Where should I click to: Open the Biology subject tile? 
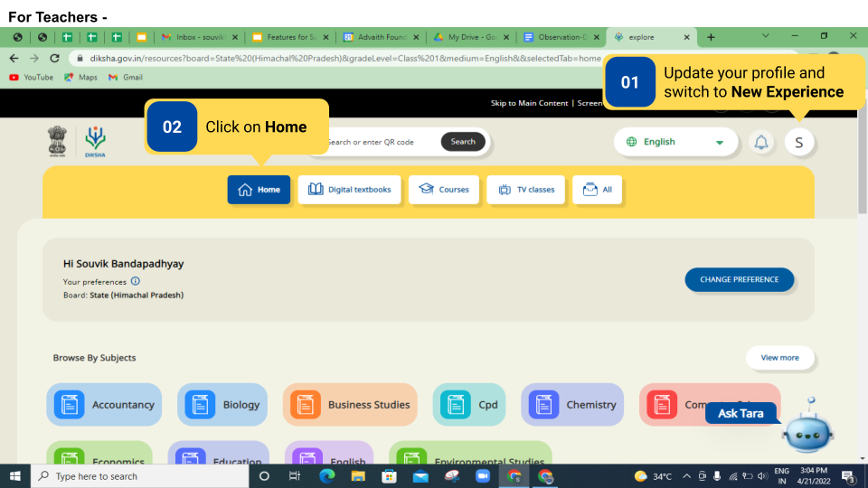tap(222, 405)
